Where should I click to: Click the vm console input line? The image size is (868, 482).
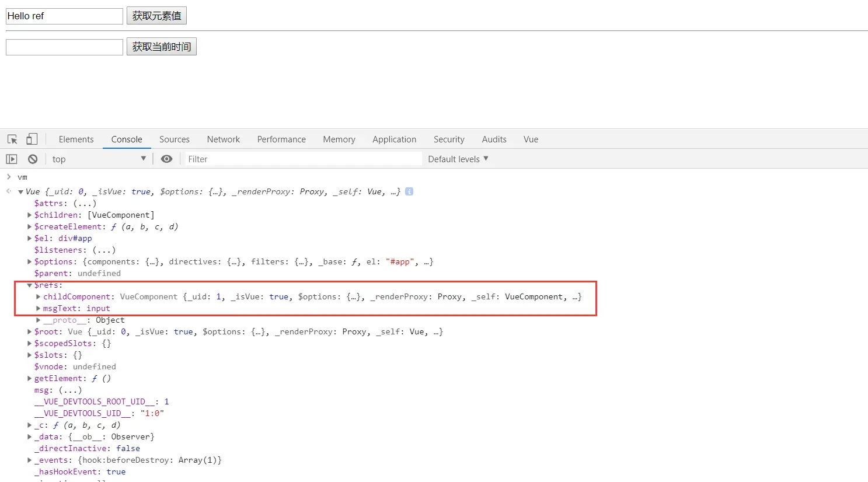(22, 177)
